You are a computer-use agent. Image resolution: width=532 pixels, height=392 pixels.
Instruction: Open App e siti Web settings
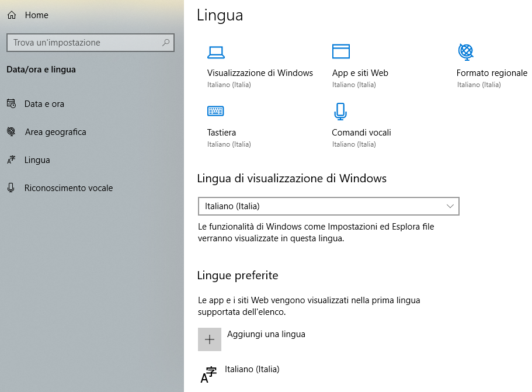coord(360,73)
